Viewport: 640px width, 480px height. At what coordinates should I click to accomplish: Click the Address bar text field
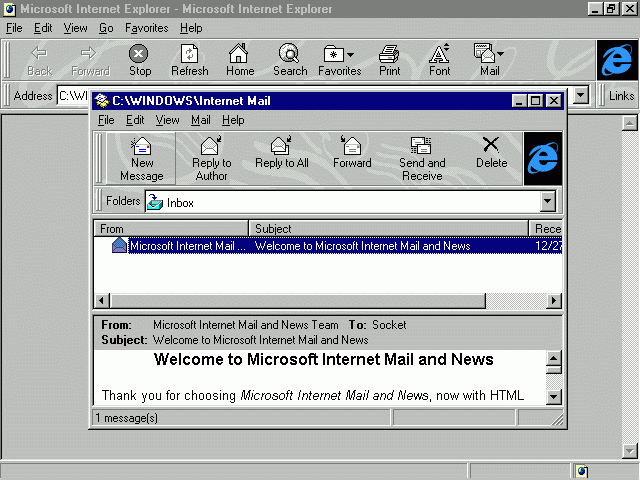click(x=73, y=96)
